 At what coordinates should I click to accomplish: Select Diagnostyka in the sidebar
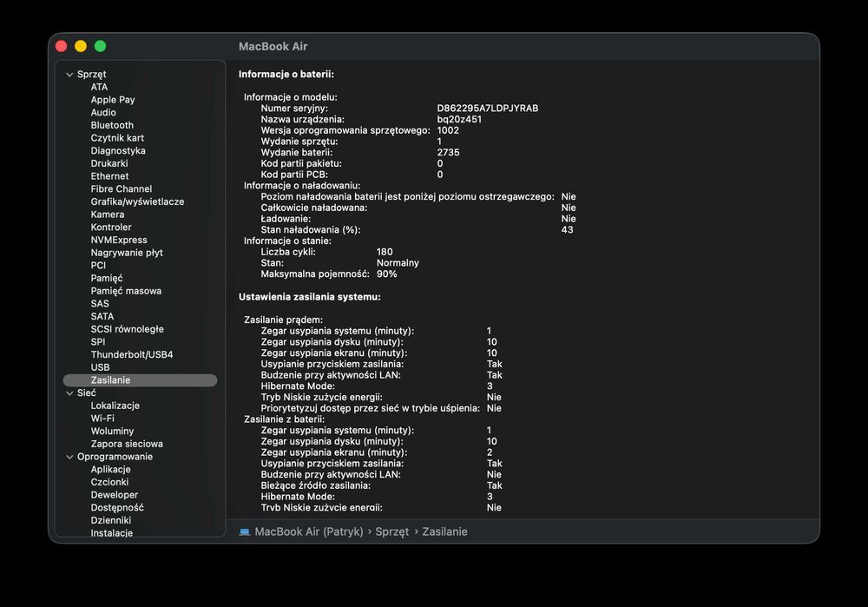118,150
